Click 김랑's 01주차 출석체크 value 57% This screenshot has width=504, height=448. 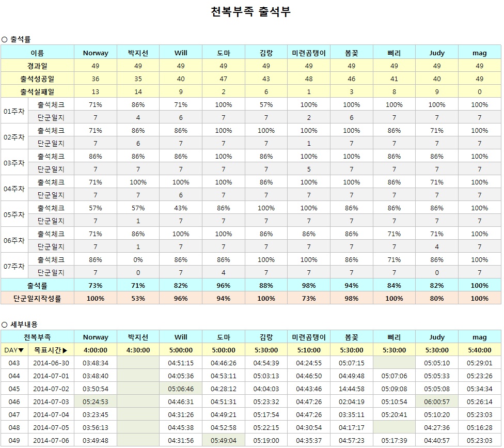(266, 104)
